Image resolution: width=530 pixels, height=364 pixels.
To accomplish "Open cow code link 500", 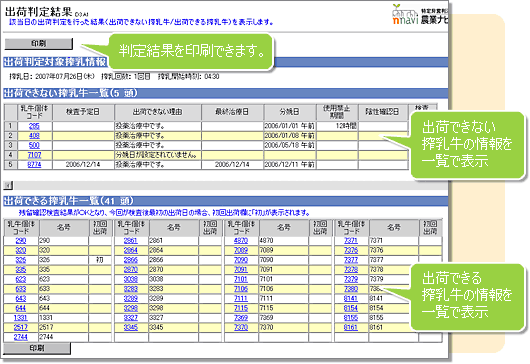I will (x=34, y=145).
